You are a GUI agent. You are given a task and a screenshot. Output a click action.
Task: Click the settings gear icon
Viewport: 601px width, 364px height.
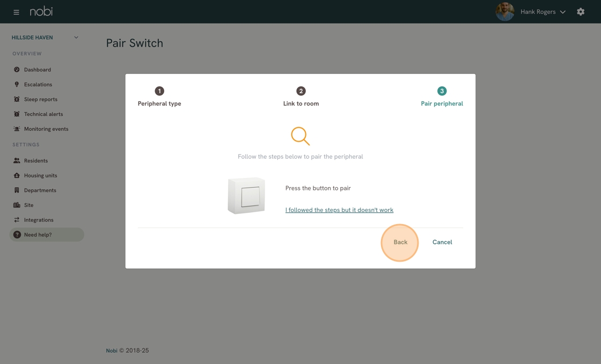click(x=581, y=12)
